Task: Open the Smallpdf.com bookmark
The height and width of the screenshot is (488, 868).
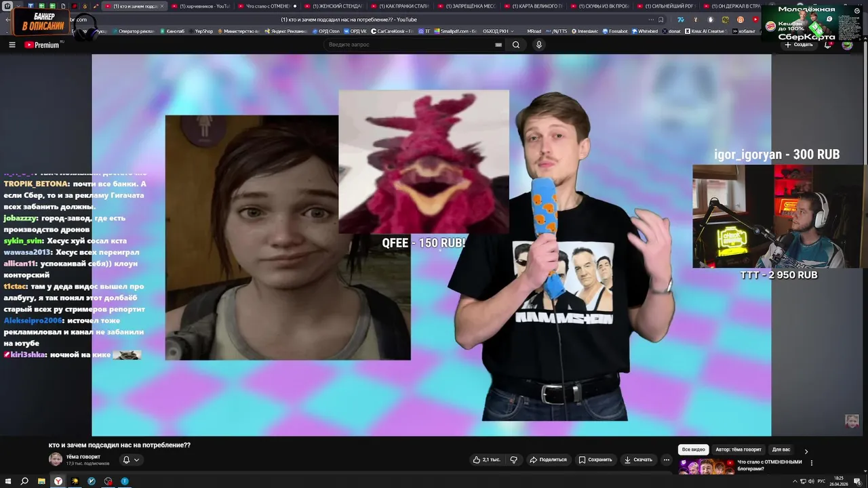Action: 456,31
